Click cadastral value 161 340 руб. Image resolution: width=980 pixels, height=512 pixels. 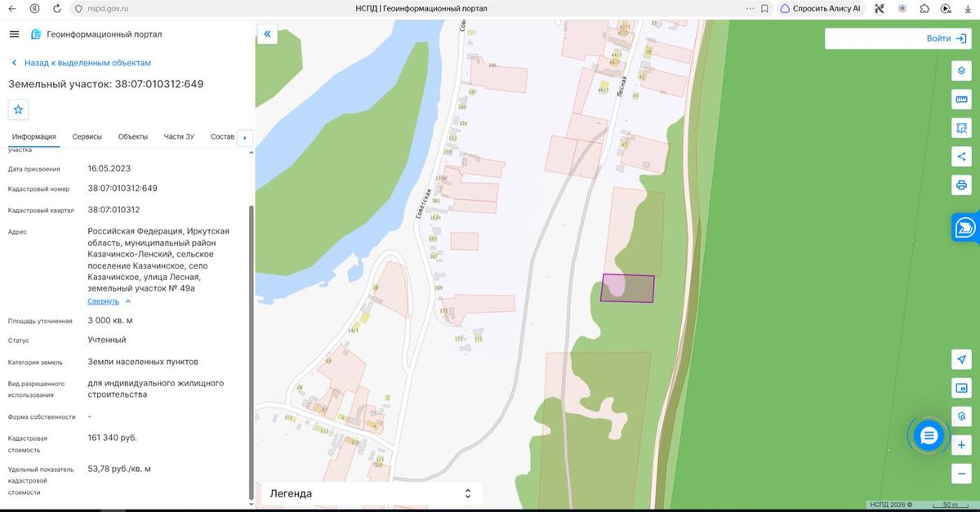tap(112, 438)
